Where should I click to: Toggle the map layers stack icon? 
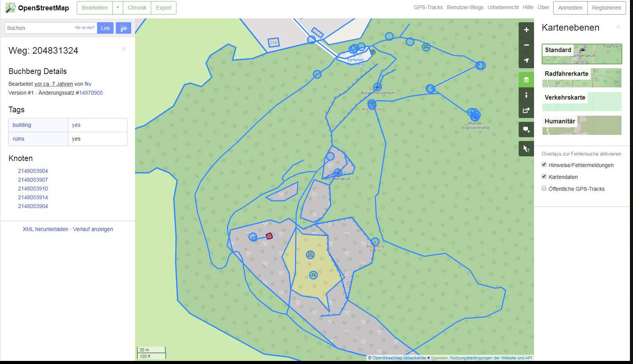pos(526,80)
